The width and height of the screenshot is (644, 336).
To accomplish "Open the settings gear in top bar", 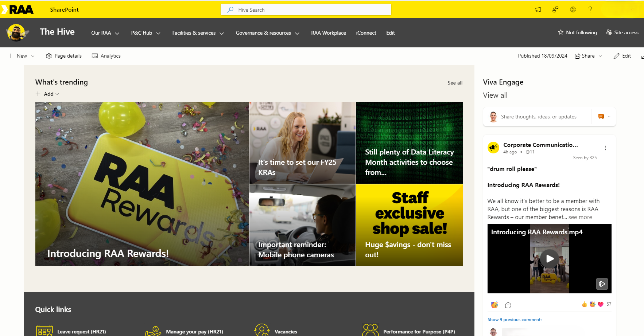I will click(x=573, y=10).
